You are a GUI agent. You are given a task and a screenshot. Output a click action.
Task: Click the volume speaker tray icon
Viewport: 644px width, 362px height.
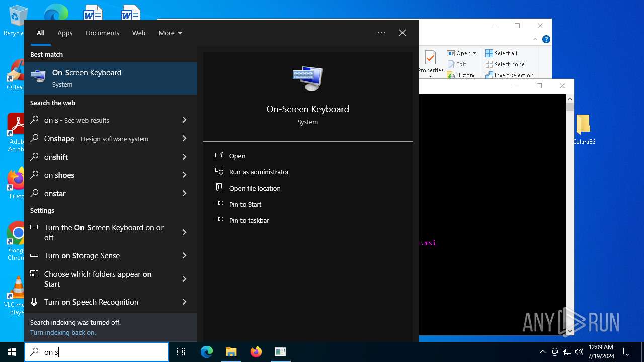(579, 352)
